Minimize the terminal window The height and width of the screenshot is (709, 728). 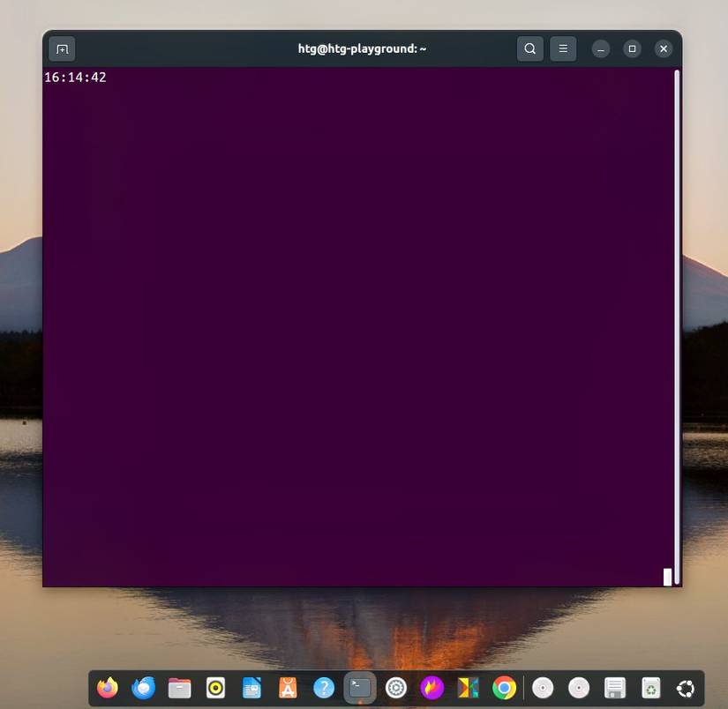pos(601,49)
